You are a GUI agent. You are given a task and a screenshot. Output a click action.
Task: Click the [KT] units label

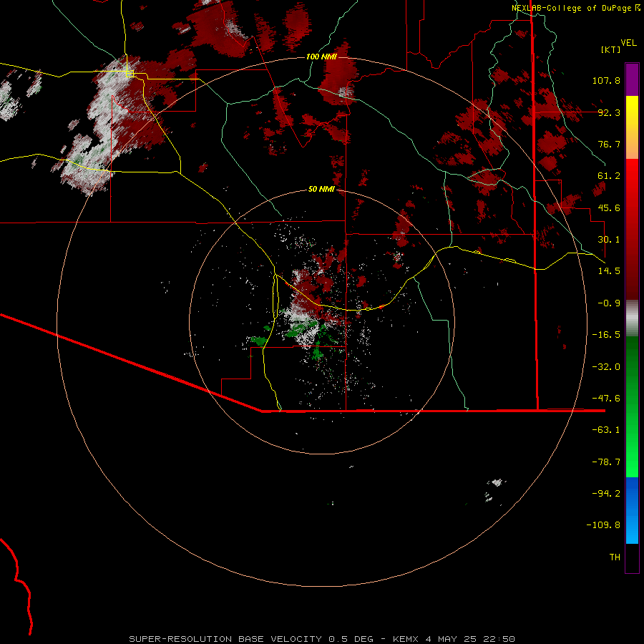(611, 49)
